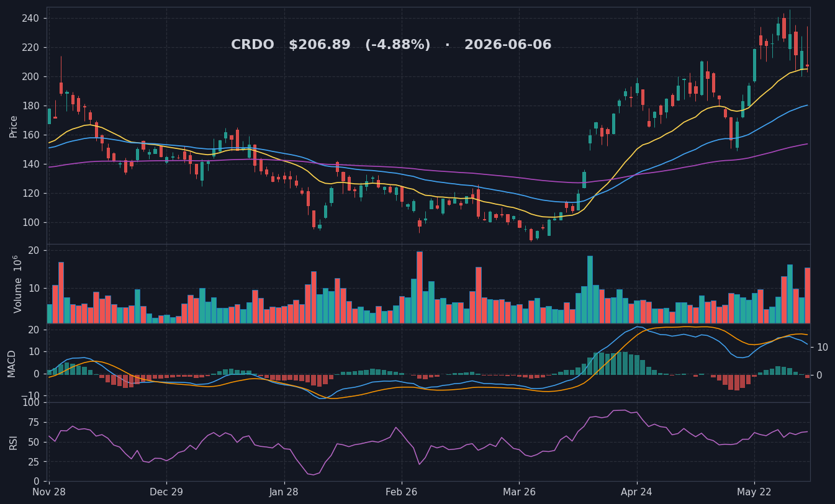Click the CRDO $206.89 chart title
This screenshot has height=504, width=835.
tap(391, 45)
